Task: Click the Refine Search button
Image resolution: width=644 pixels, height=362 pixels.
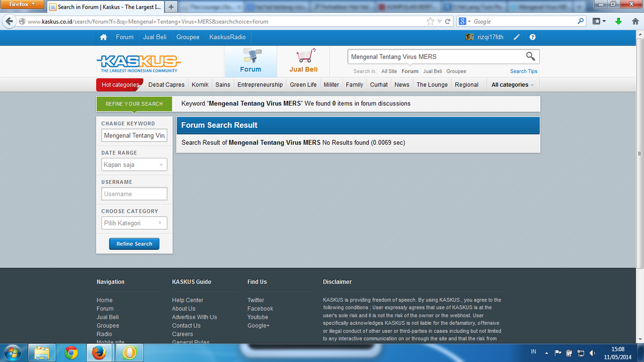Action: tap(134, 244)
